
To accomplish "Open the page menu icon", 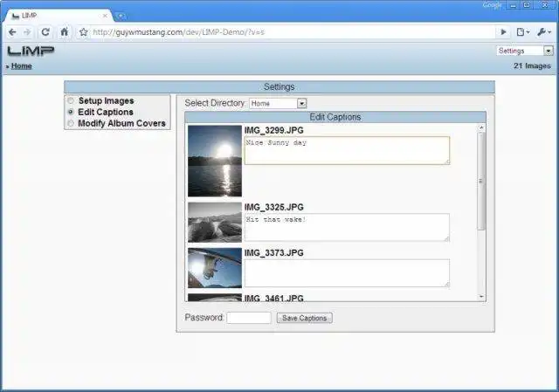I will 522,32.
